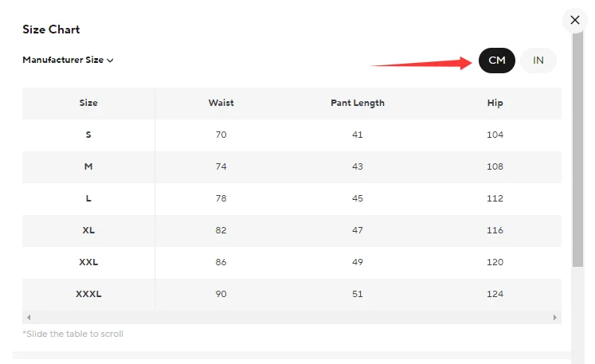Click the XXL size row label

point(88,262)
